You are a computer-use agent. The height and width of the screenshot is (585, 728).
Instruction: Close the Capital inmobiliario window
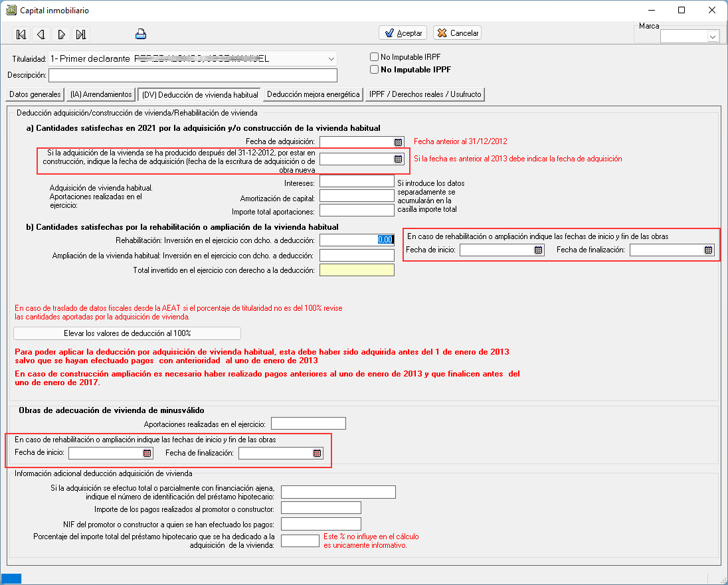[x=712, y=10]
